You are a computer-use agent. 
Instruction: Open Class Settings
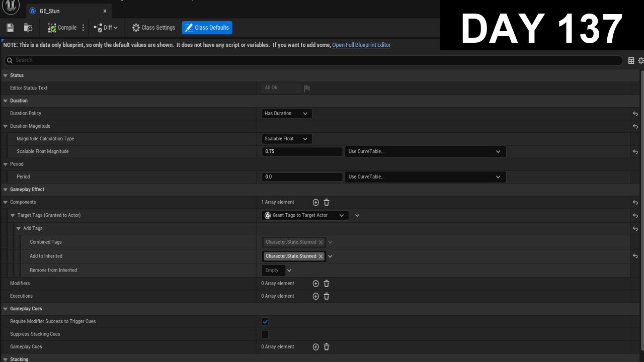153,28
